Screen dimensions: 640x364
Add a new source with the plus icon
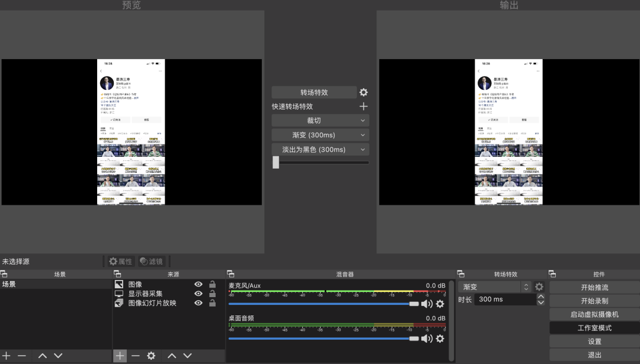point(119,355)
